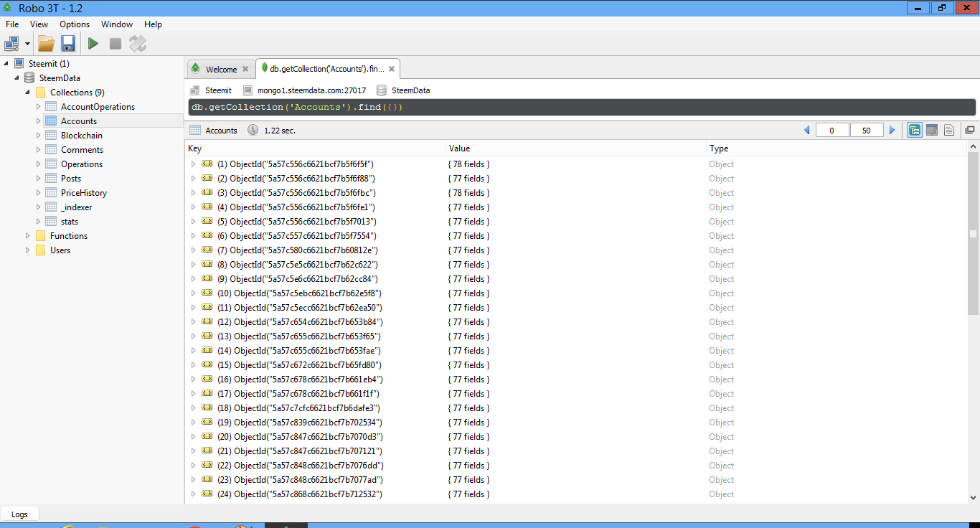Expand document (1) ObjectId 5a57c556c6621bcf7b5f6f5f

(193, 164)
